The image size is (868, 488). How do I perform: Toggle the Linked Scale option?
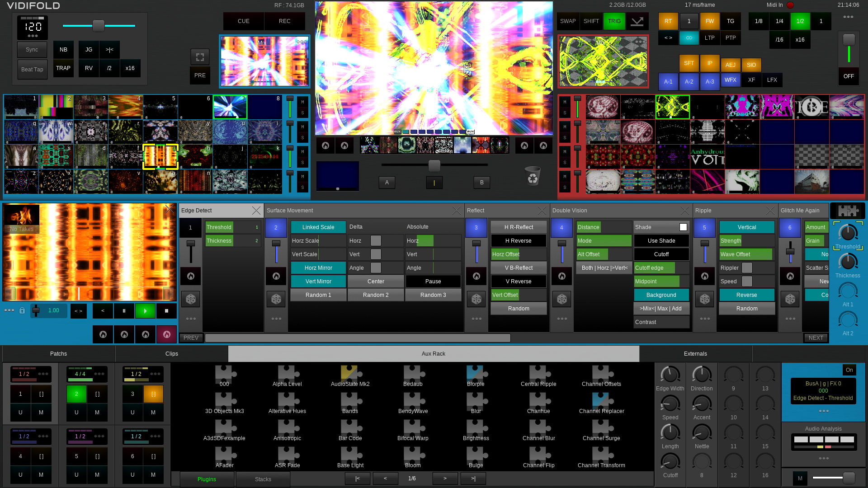click(318, 227)
